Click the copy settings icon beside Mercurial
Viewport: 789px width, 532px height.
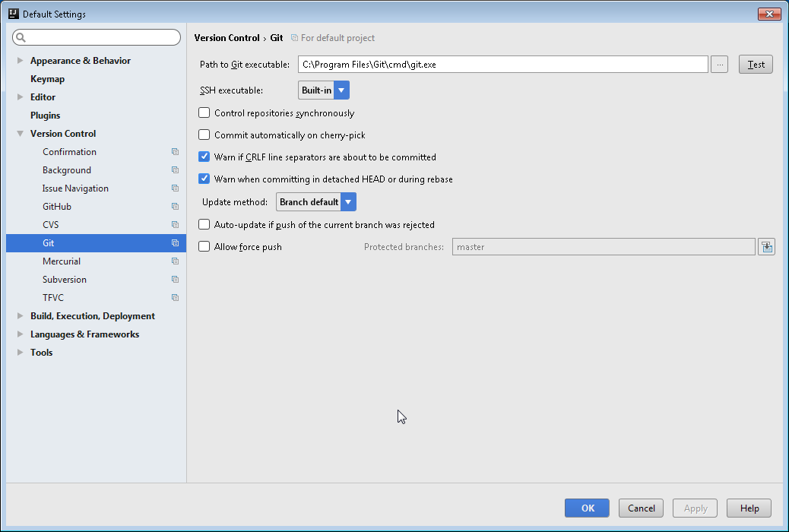tap(175, 261)
